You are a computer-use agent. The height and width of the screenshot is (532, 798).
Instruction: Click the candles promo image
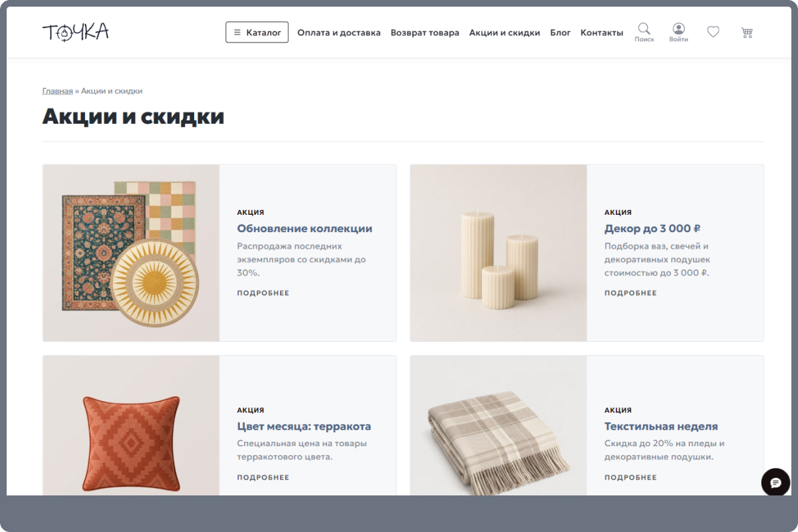(498, 253)
